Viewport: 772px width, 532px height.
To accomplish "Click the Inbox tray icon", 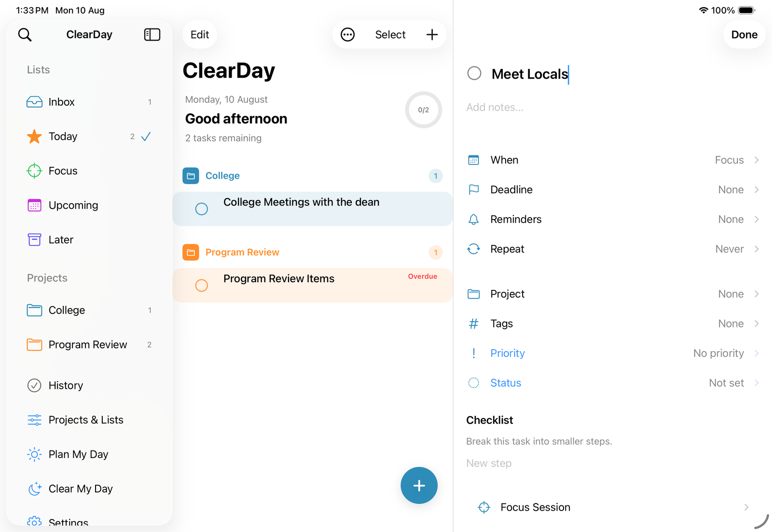I will [x=34, y=102].
